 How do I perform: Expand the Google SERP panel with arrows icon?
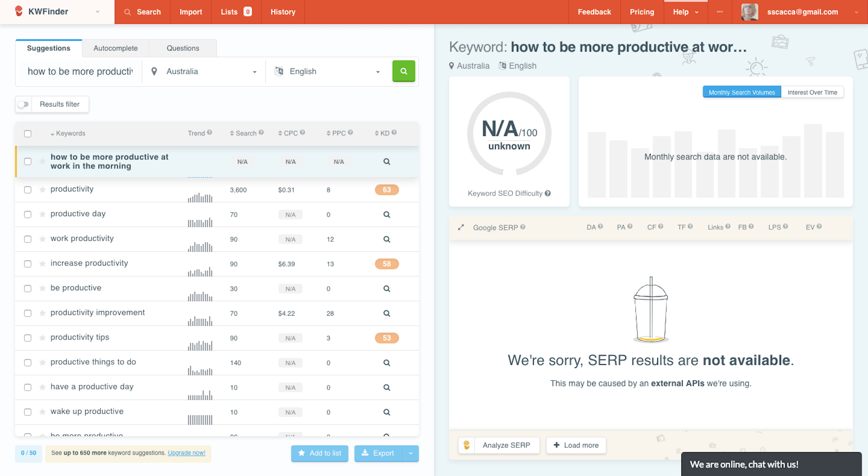pyautogui.click(x=461, y=228)
